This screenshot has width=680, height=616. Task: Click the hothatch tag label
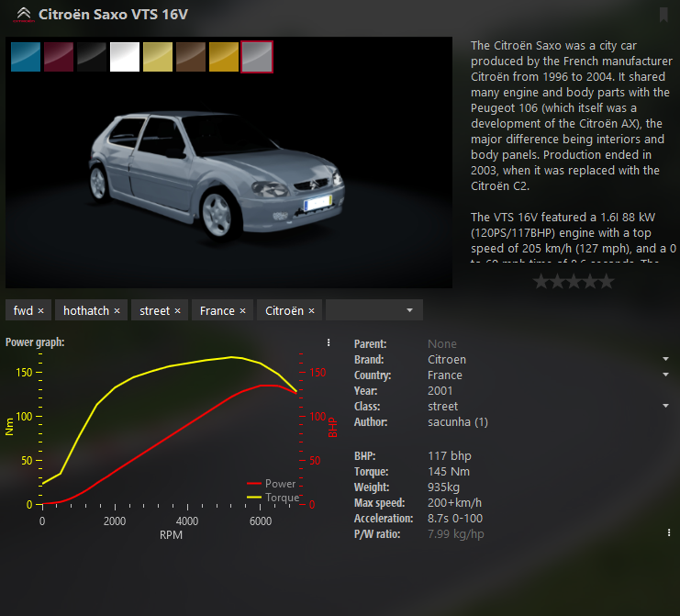point(86,310)
